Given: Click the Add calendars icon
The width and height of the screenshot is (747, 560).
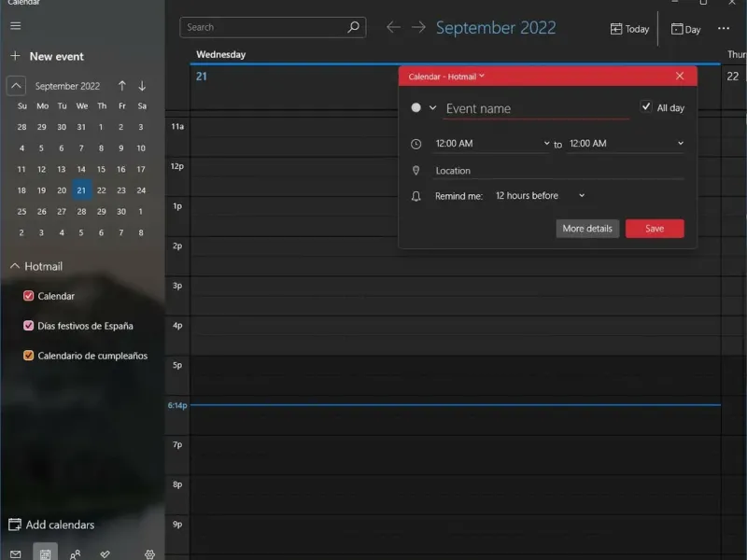Looking at the screenshot, I should coord(15,525).
